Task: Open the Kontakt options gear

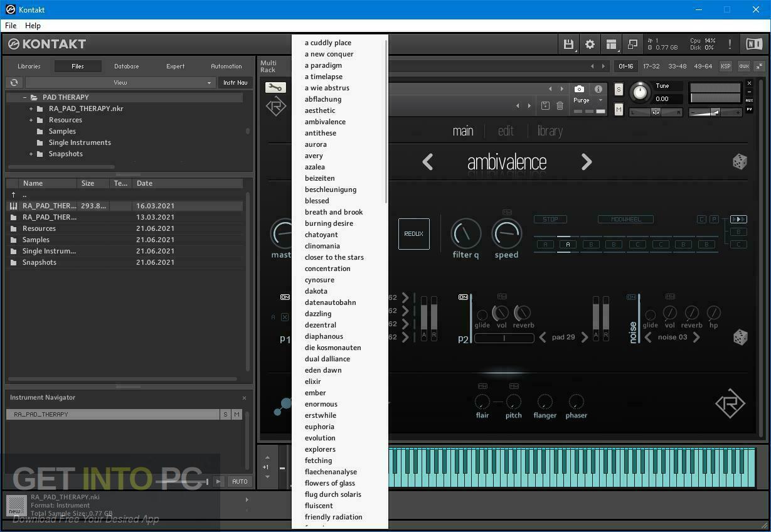Action: 590,44
